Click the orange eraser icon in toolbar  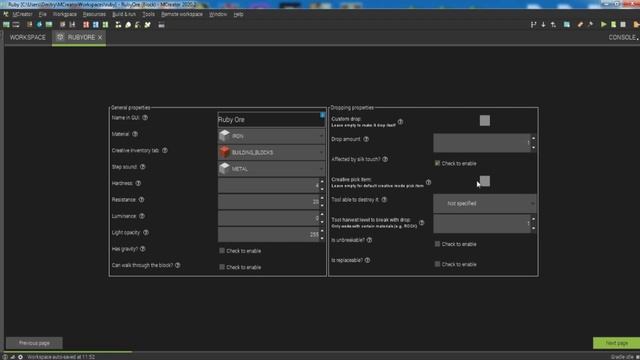[x=580, y=24]
